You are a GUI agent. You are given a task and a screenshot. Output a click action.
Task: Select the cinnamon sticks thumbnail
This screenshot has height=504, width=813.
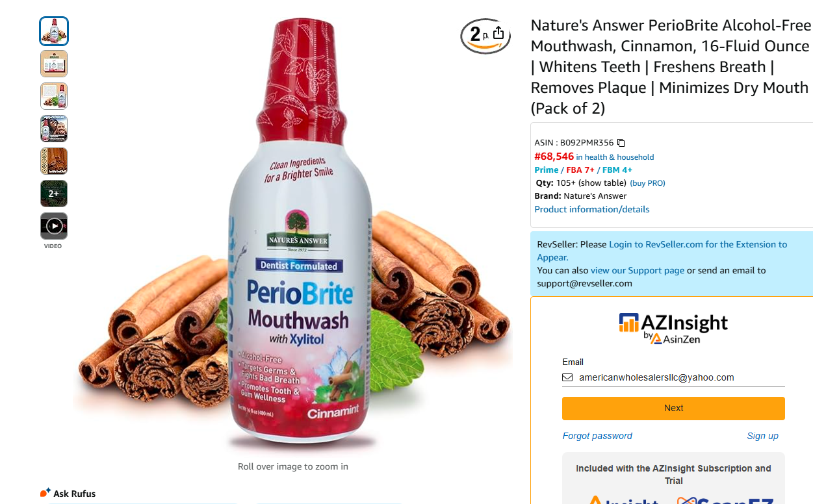point(54,161)
